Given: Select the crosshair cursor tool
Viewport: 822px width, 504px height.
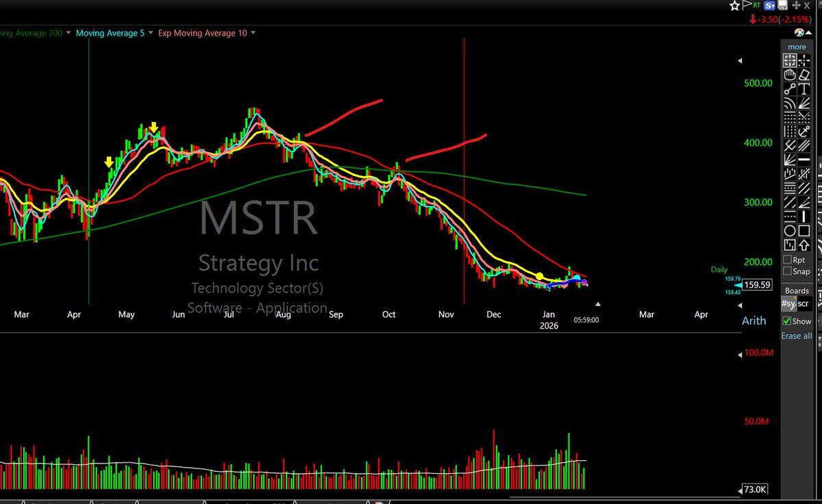Looking at the screenshot, I should click(804, 60).
